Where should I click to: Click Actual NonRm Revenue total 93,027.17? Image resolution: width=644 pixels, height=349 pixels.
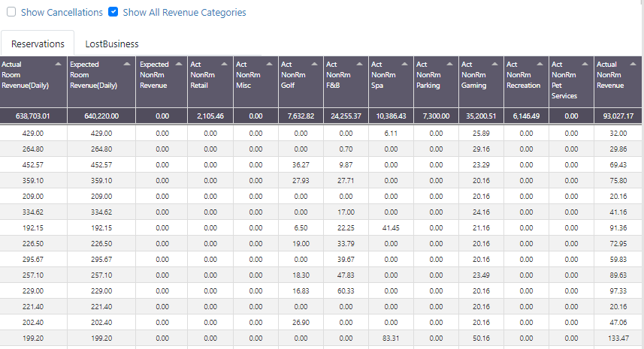(618, 116)
